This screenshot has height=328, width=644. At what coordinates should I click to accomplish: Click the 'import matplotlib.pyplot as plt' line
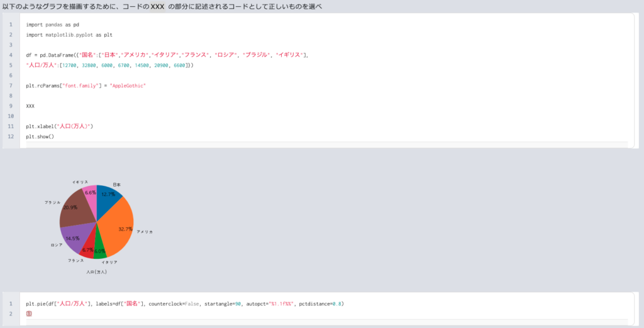coord(69,35)
